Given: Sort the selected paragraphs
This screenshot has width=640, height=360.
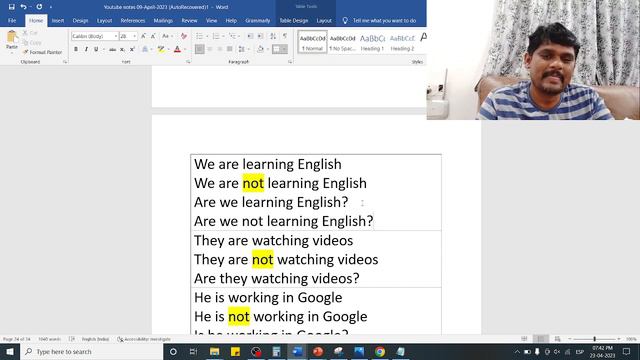Looking at the screenshot, I should click(x=273, y=36).
